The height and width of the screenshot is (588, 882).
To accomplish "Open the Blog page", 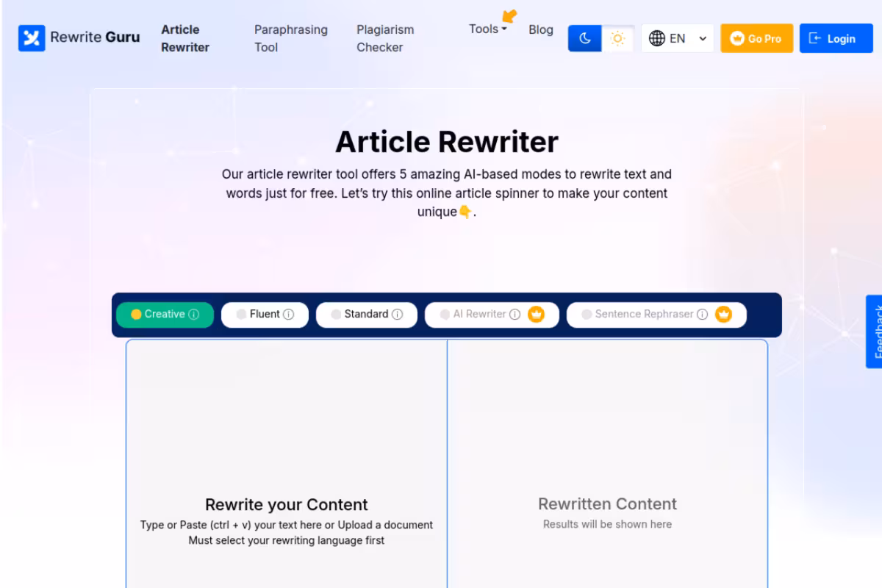I will [x=541, y=29].
